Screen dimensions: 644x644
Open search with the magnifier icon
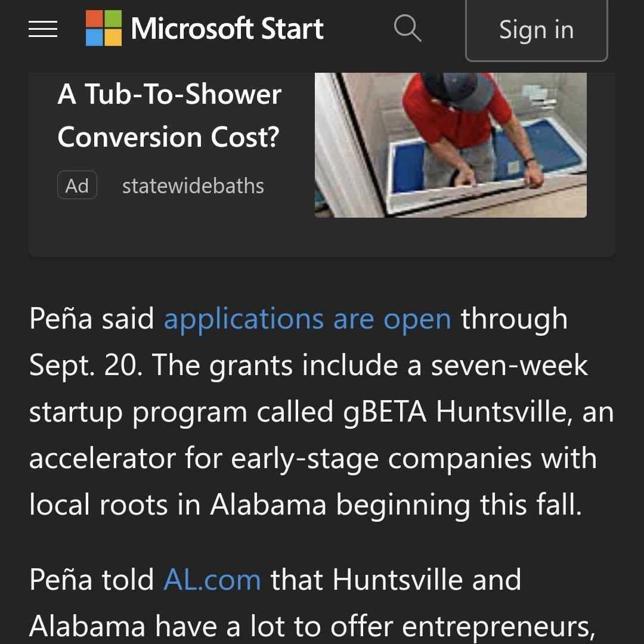click(408, 28)
